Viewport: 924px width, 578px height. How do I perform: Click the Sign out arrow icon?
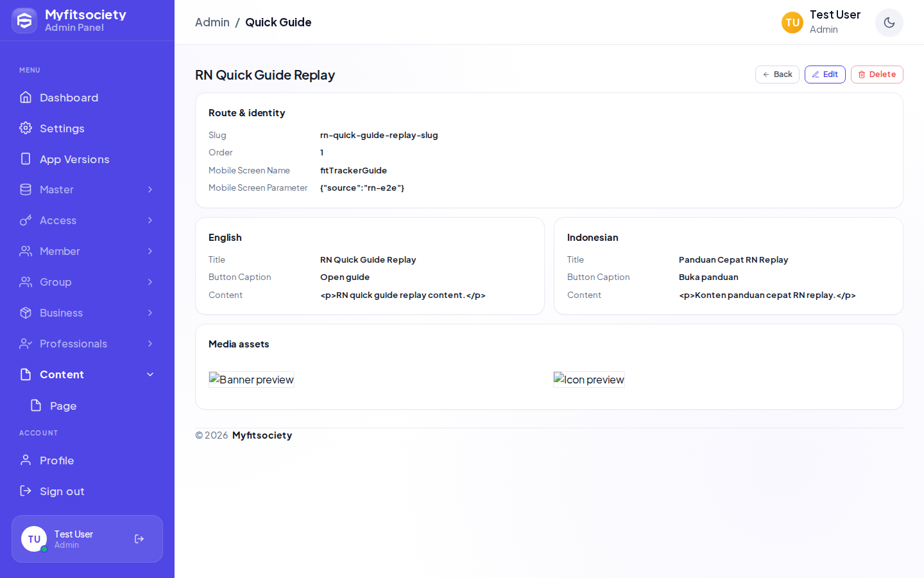(26, 491)
